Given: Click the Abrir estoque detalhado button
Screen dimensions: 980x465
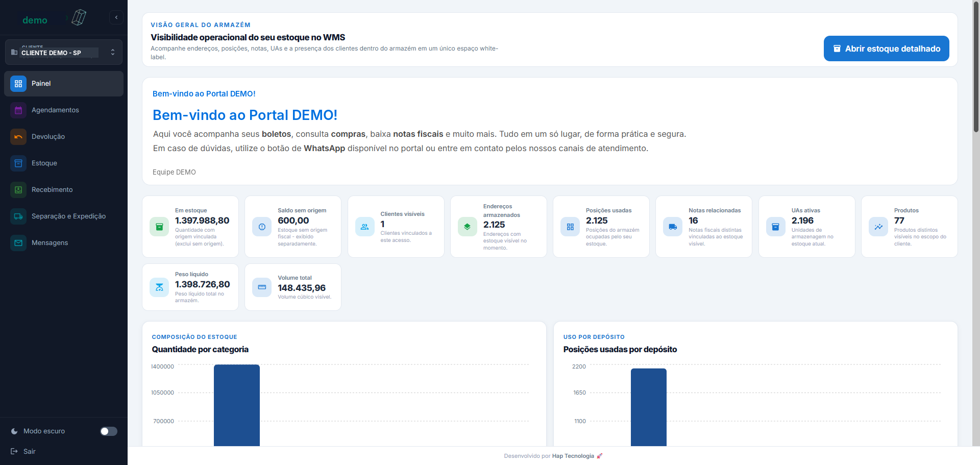Looking at the screenshot, I should pos(886,48).
